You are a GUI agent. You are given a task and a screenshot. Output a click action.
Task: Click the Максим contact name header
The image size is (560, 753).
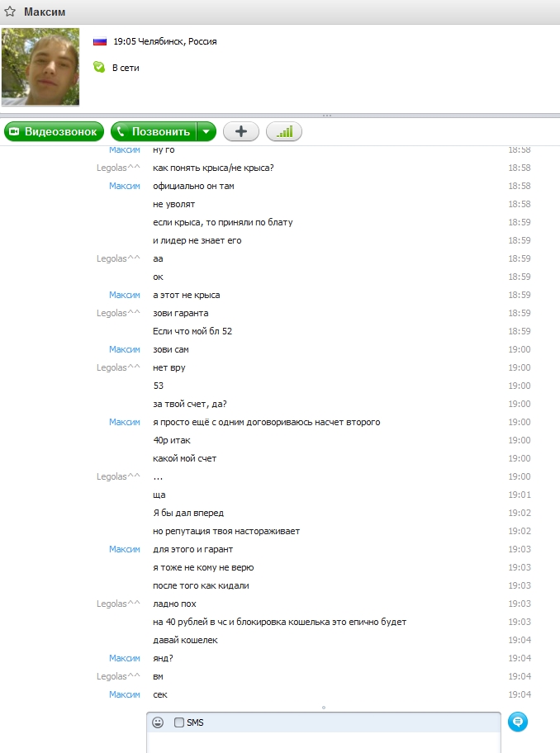[x=45, y=12]
